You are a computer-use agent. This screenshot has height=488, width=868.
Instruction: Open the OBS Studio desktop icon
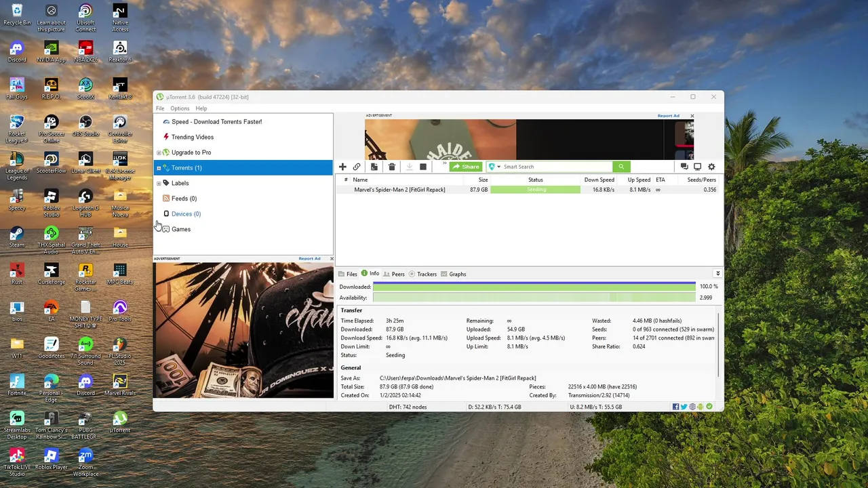(85, 126)
